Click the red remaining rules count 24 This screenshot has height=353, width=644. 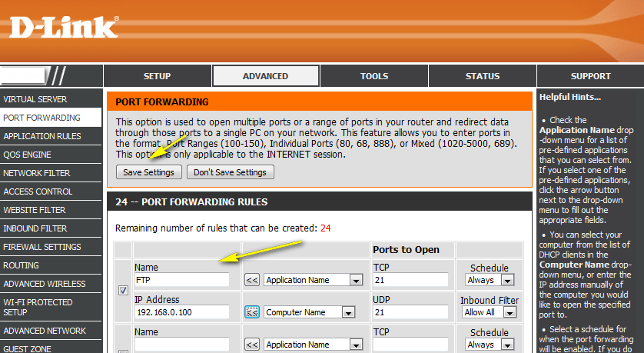[x=326, y=228]
